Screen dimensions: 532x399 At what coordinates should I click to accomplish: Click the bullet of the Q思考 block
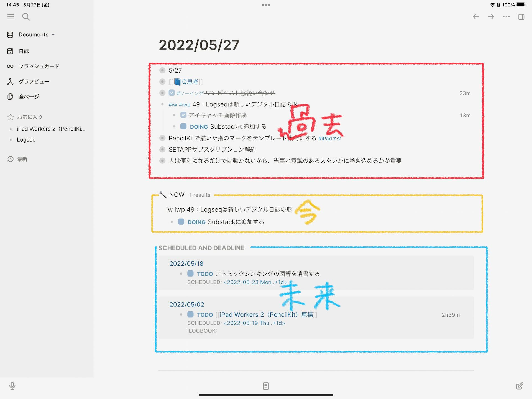coord(162,82)
